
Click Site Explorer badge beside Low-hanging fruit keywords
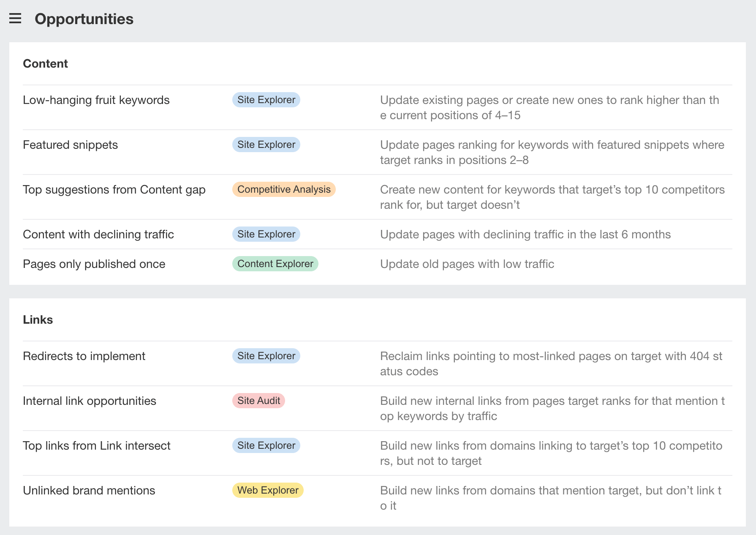tap(266, 100)
